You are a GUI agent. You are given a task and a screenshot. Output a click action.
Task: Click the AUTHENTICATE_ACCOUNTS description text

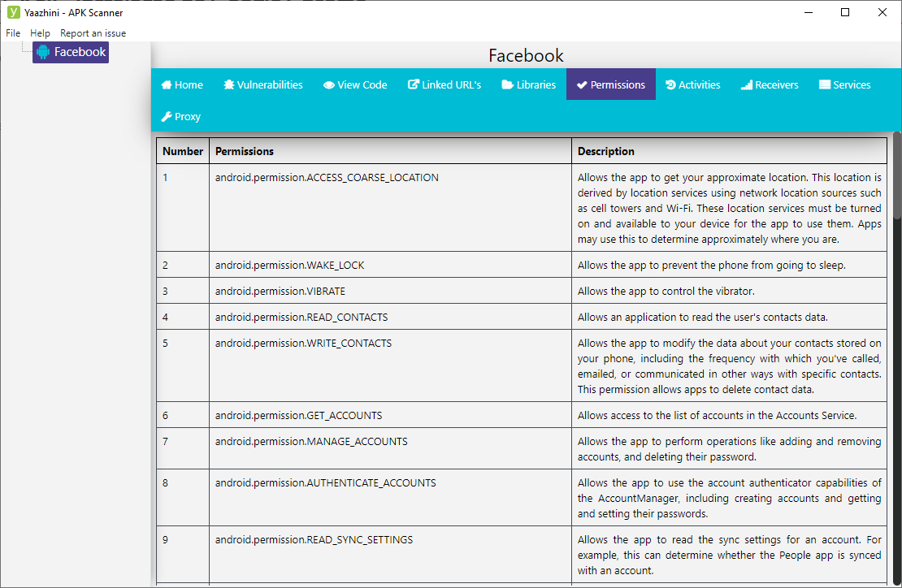coord(730,498)
